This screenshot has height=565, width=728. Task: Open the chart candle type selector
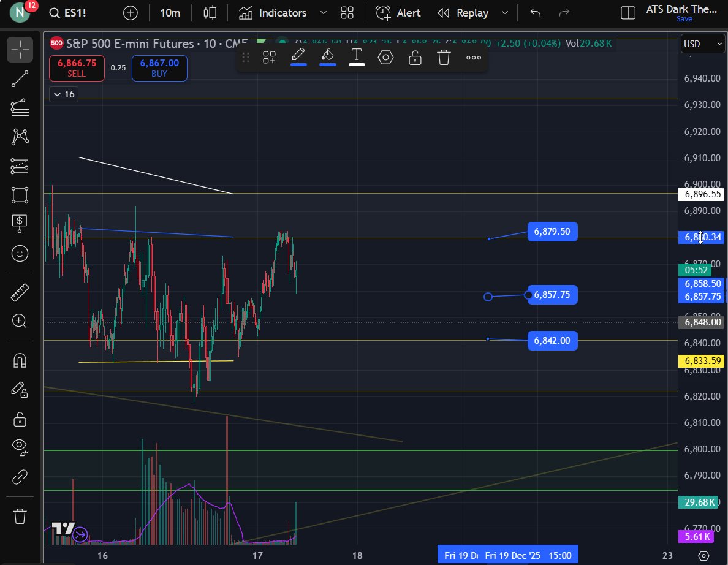coord(210,13)
